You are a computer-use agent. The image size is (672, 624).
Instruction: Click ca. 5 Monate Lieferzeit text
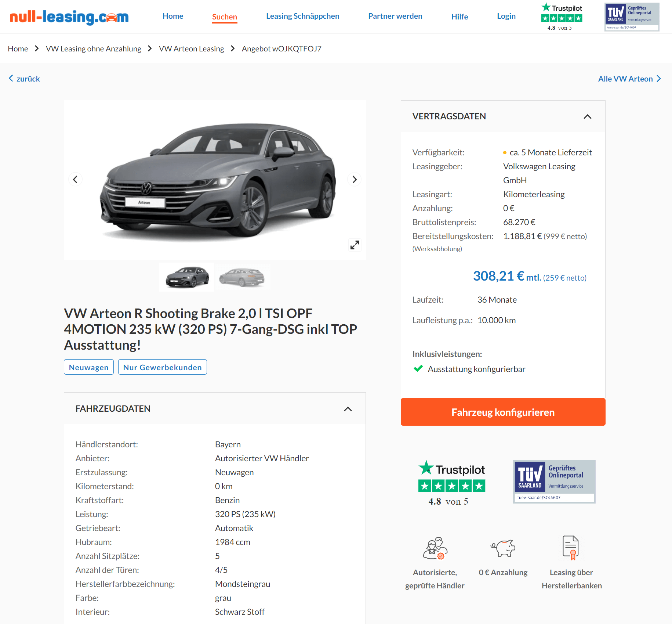pyautogui.click(x=551, y=152)
